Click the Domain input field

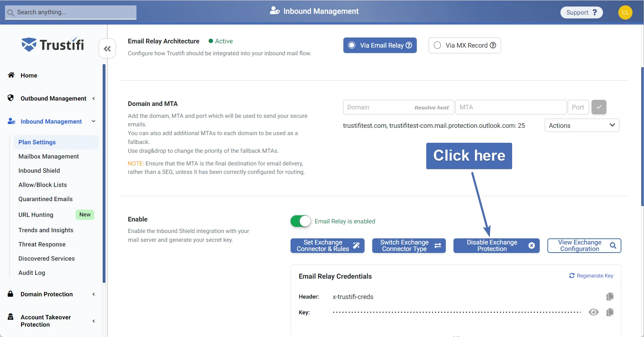[378, 107]
